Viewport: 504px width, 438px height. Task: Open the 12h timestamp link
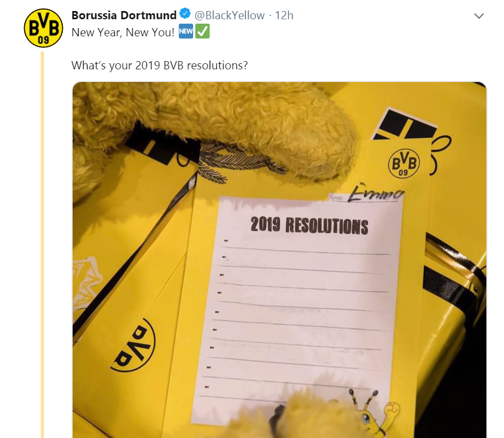tap(284, 15)
